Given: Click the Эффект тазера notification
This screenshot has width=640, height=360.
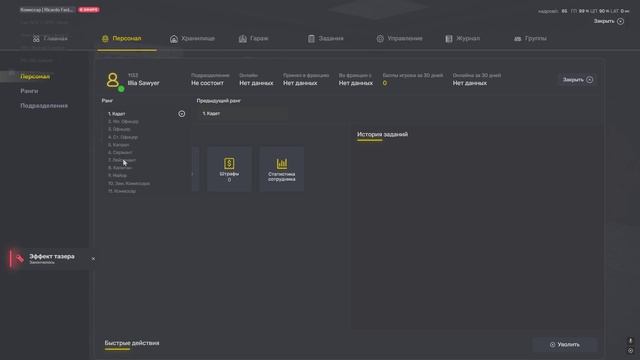Looking at the screenshot, I should click(x=52, y=259).
